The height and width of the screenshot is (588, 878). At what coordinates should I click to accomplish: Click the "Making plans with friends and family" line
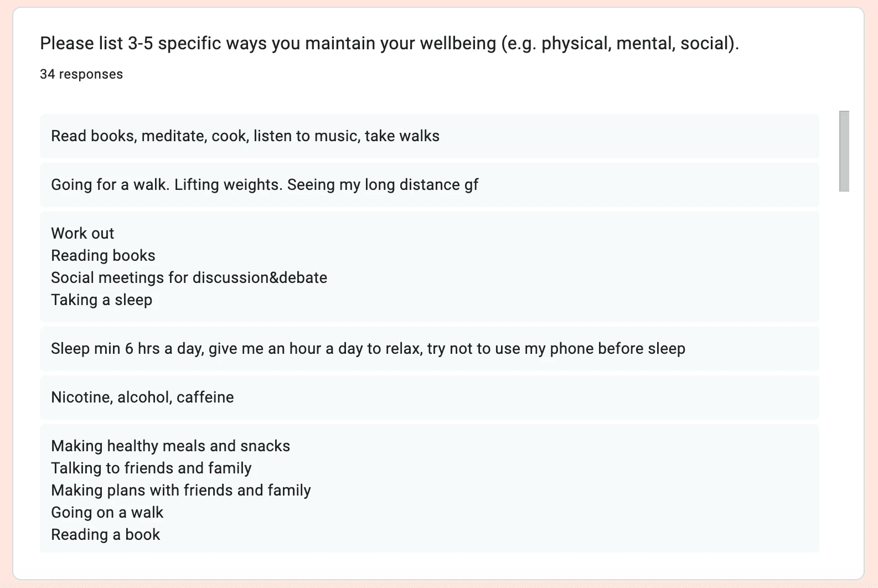tap(181, 491)
